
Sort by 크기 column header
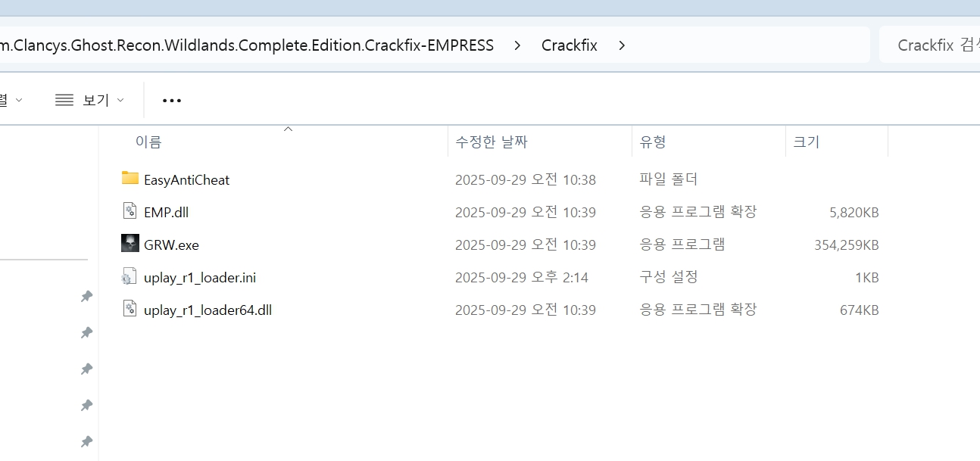click(807, 142)
